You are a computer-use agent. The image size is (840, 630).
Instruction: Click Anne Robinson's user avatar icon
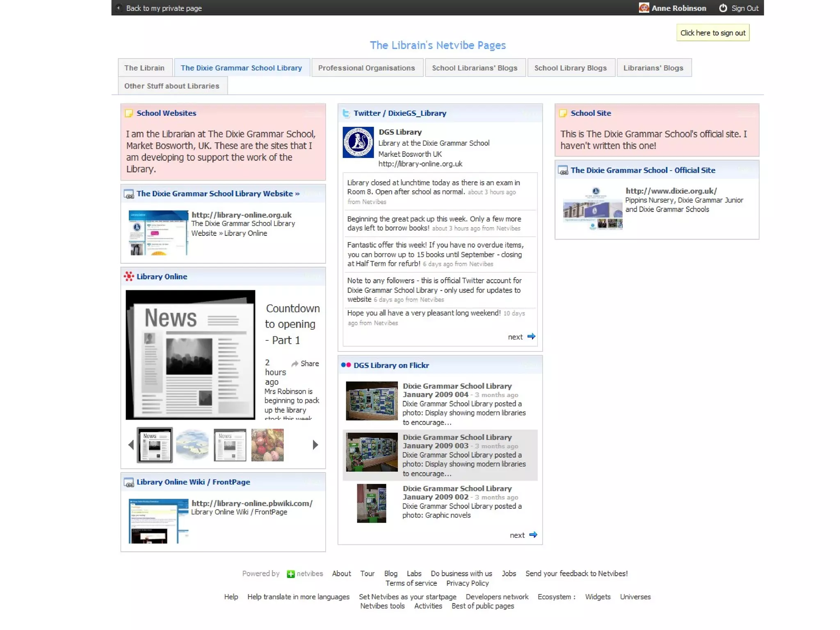coord(644,8)
